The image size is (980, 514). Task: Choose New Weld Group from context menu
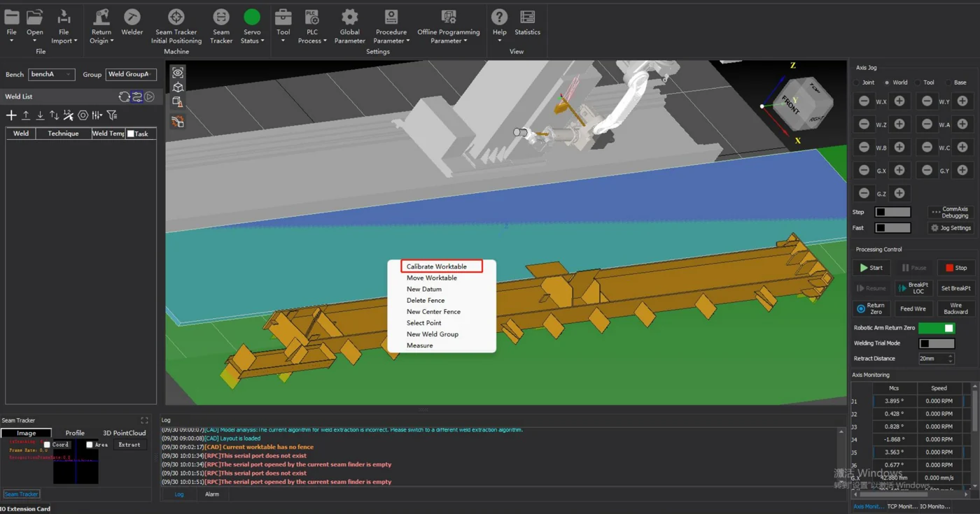pos(433,334)
